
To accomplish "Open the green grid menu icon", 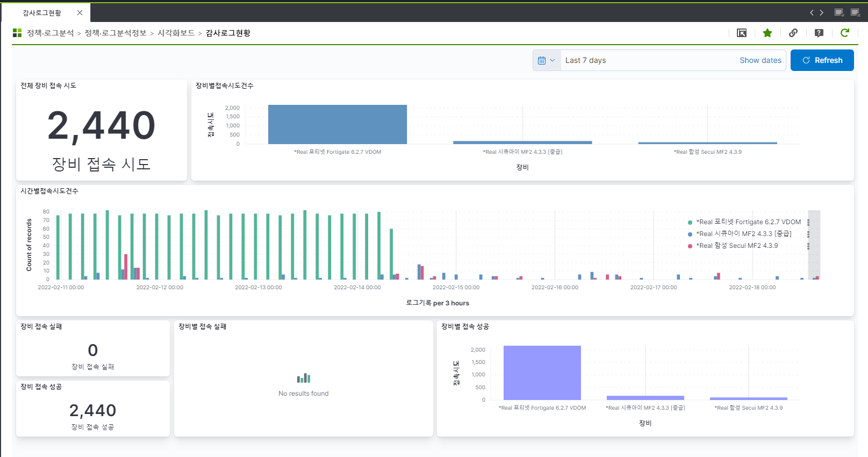I will (x=17, y=33).
